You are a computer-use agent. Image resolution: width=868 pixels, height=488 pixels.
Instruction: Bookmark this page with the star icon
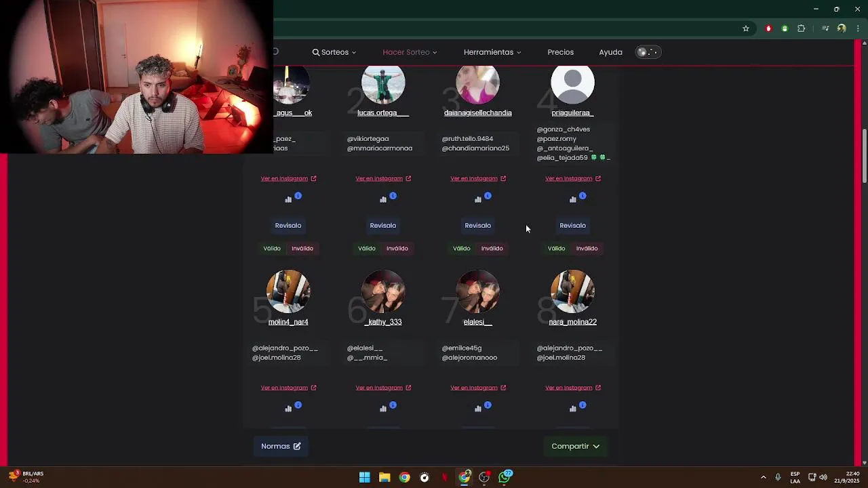746,28
